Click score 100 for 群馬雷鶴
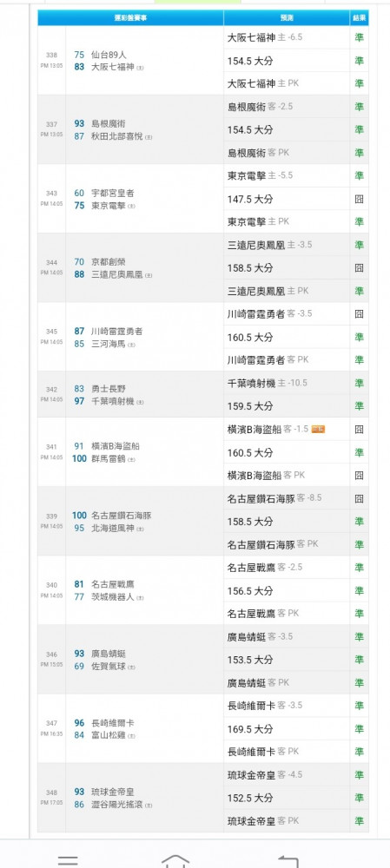The width and height of the screenshot is (390, 868). tap(79, 459)
